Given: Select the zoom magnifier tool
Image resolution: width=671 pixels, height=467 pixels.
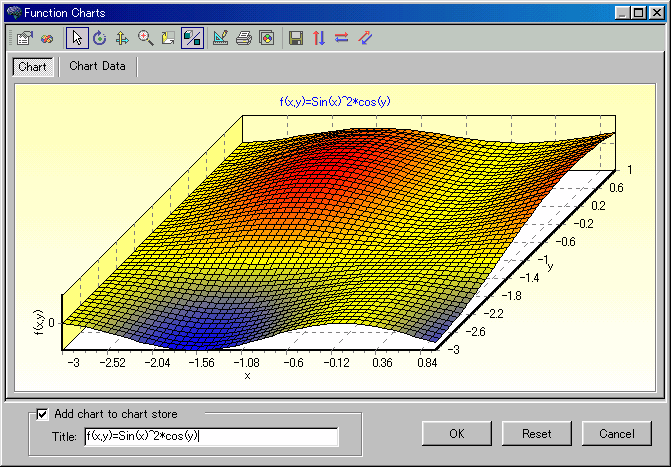Looking at the screenshot, I should click(x=146, y=39).
